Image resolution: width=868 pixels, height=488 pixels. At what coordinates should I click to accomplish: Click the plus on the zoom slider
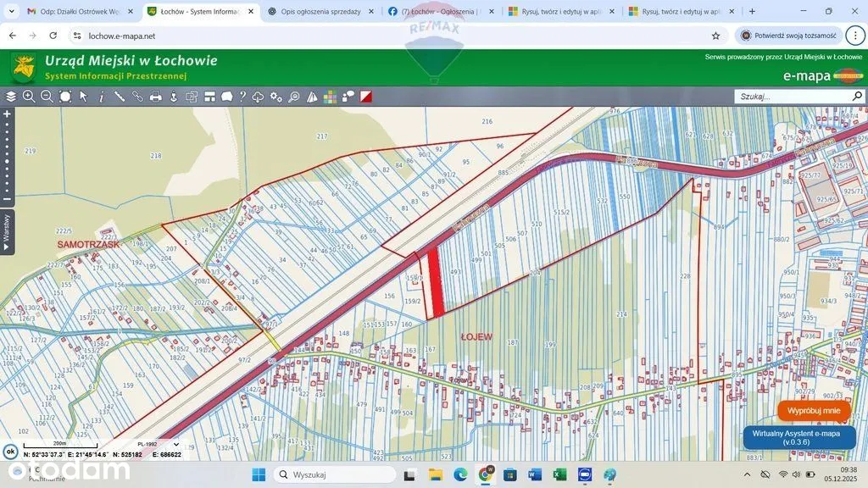7,114
